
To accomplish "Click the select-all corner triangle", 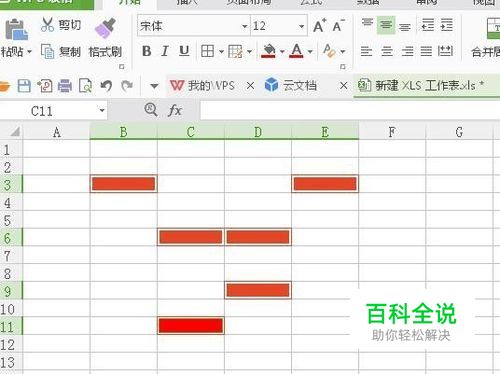I will (14, 132).
